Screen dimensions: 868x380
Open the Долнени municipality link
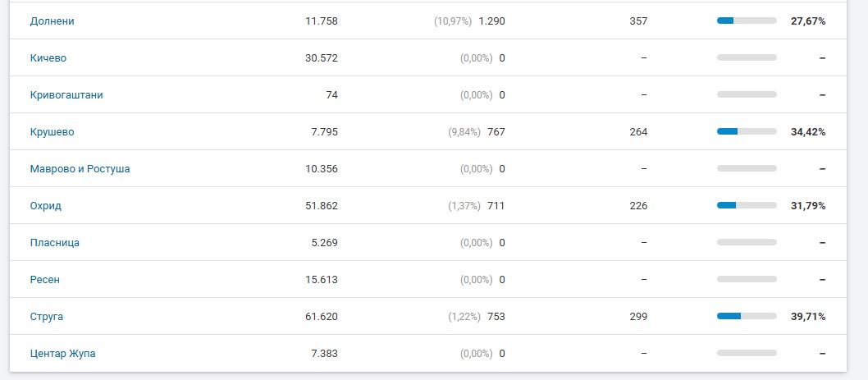52,21
